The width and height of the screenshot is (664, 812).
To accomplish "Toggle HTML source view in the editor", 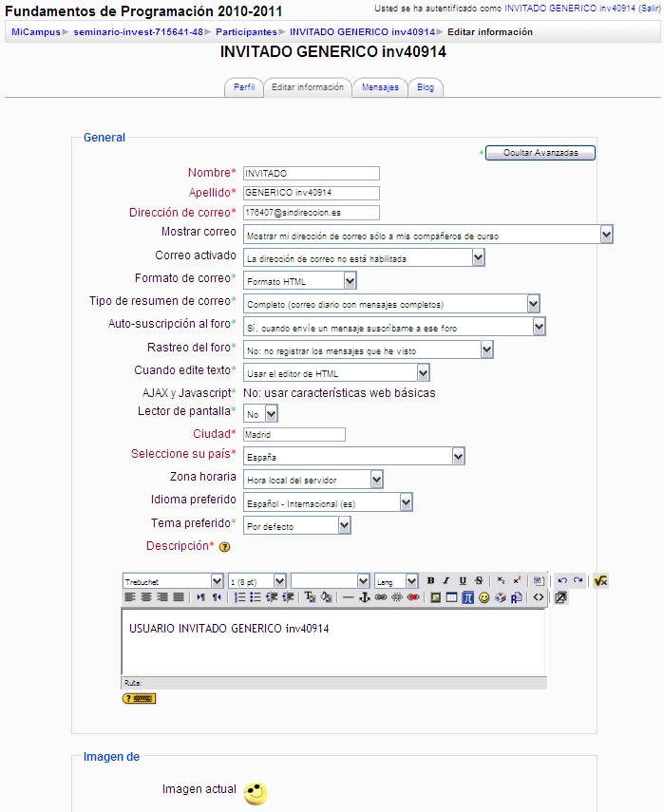I will tap(539, 597).
